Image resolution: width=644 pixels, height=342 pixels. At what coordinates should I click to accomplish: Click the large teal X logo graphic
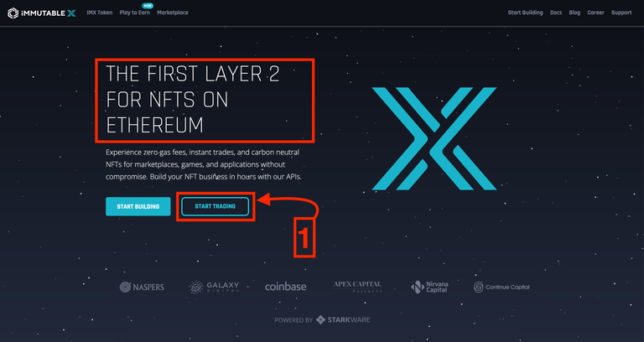(434, 138)
